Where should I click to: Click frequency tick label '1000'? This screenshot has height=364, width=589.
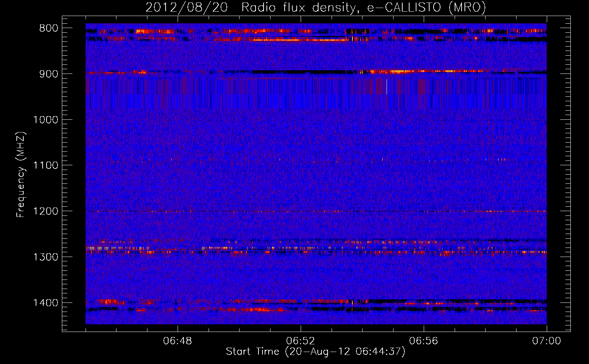click(x=46, y=120)
